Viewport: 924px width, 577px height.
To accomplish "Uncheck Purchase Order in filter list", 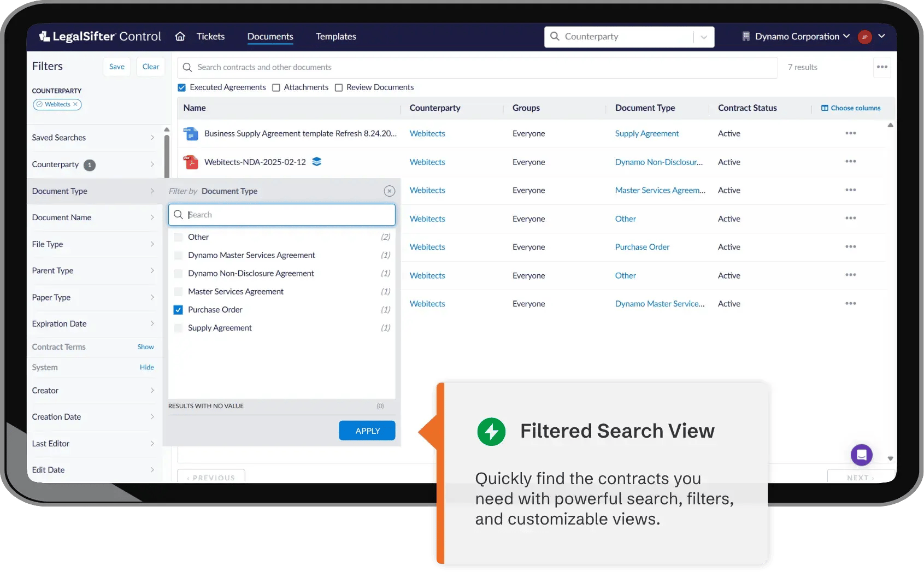I will pos(178,310).
